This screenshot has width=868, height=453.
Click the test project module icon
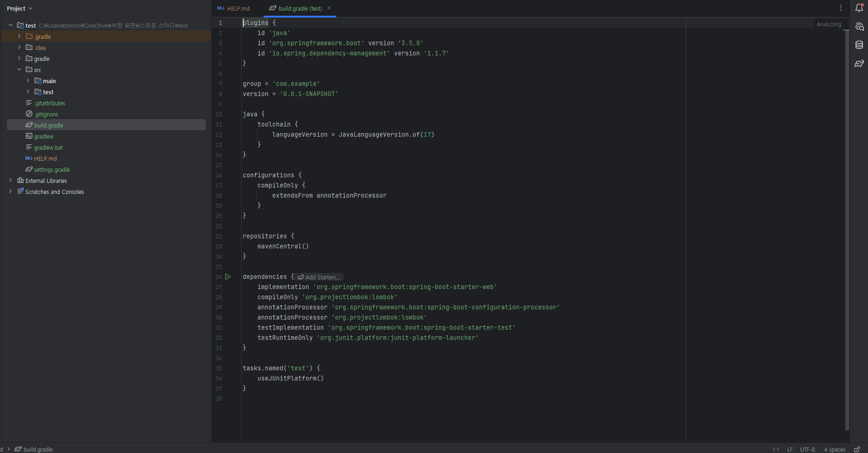20,25
